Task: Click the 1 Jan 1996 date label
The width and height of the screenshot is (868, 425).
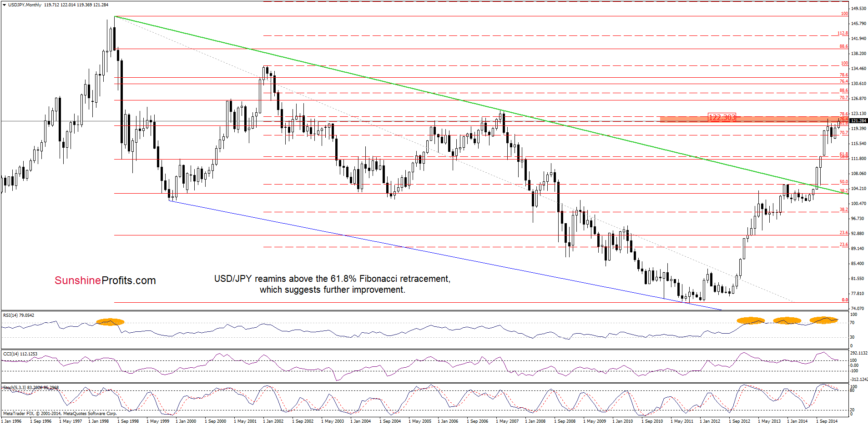Action: pos(11,421)
